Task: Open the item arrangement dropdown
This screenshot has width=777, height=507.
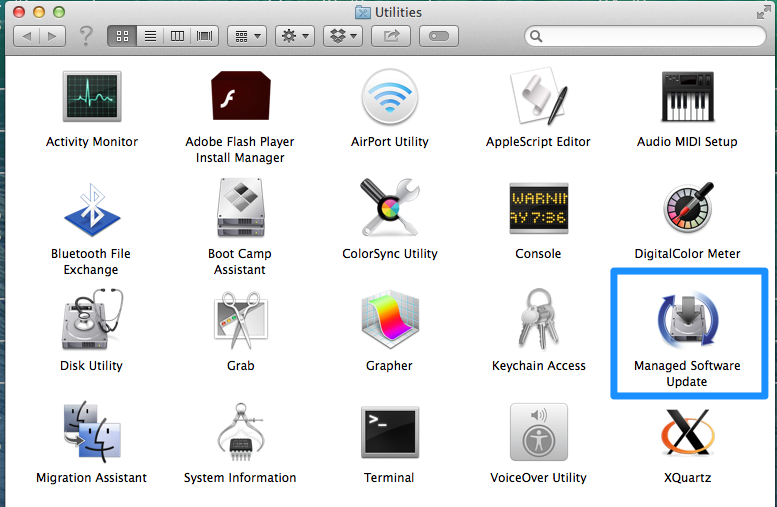Action: 247,36
